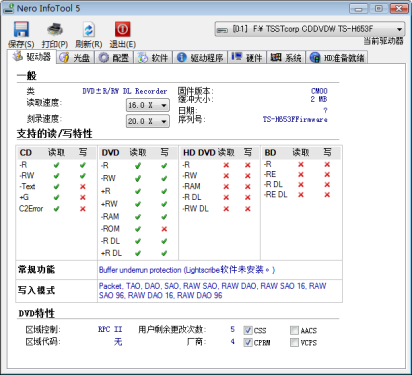Click the CD C2Error write red cross
Screen dimensions: 412x375
click(83, 209)
